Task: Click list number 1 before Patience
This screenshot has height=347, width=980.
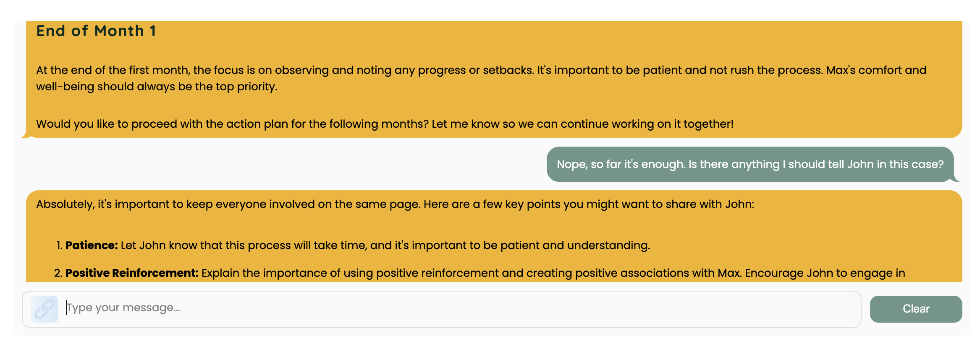Action: click(59, 245)
